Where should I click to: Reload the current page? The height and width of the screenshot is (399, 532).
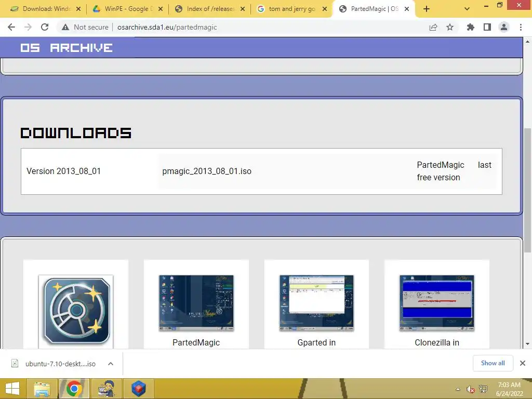pyautogui.click(x=45, y=27)
